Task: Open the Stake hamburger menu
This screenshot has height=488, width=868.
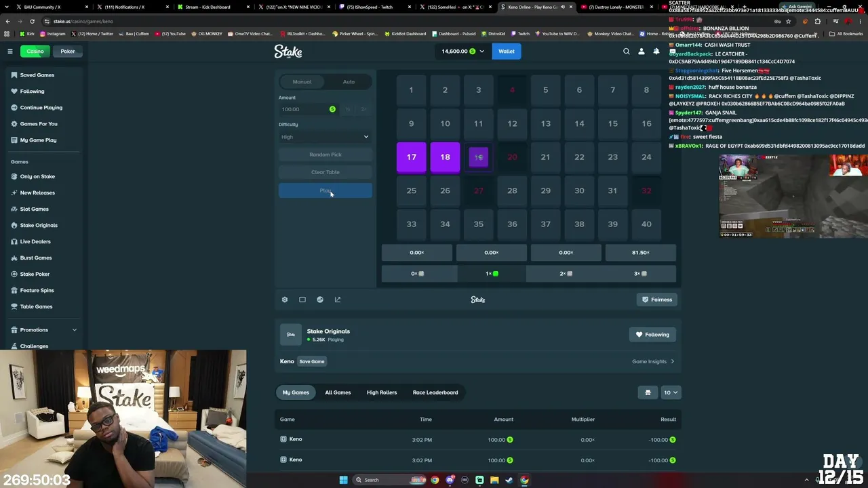Action: point(10,52)
